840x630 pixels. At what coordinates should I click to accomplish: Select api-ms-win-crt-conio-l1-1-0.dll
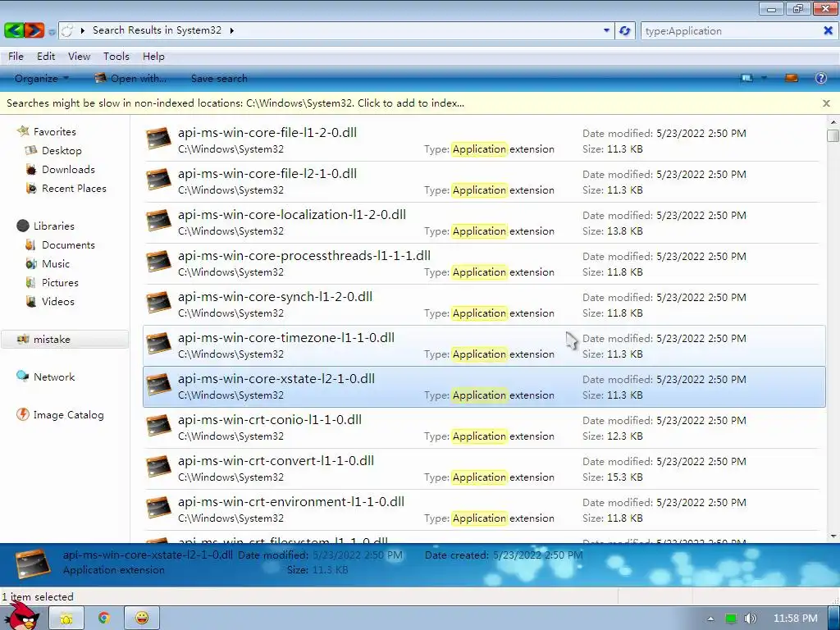click(484, 428)
